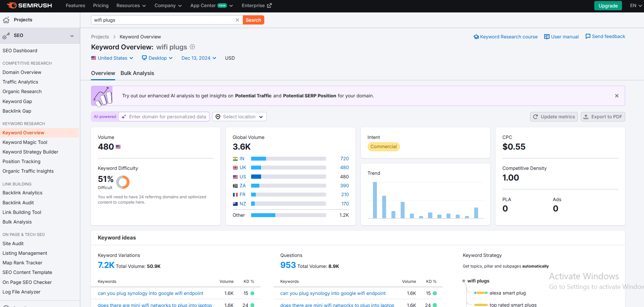Click the AI-powered badge
Screen dimensions: 644x307
(105, 117)
